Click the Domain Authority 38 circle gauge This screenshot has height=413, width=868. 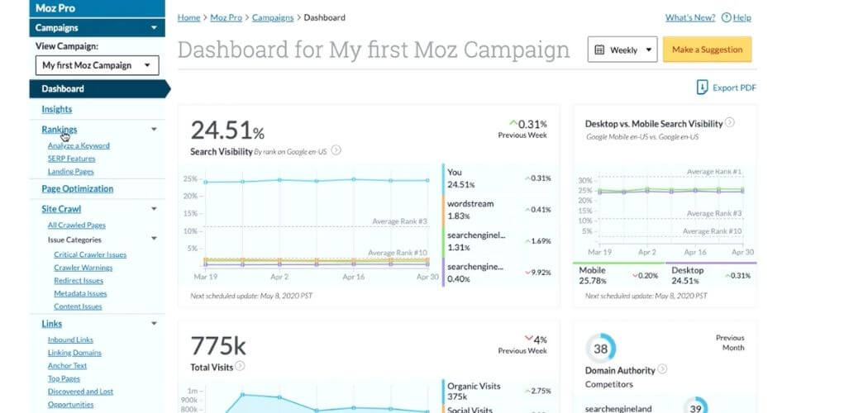click(601, 349)
